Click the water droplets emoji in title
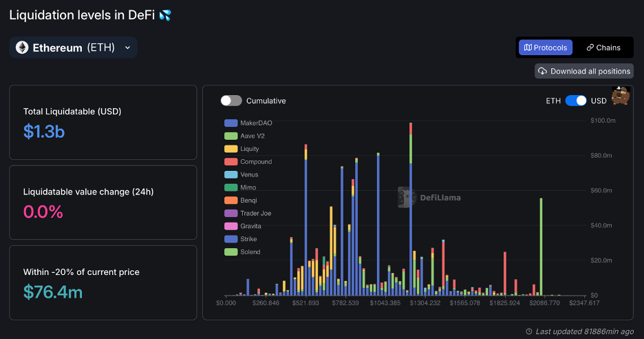Image resolution: width=644 pixels, height=339 pixels. (x=165, y=15)
